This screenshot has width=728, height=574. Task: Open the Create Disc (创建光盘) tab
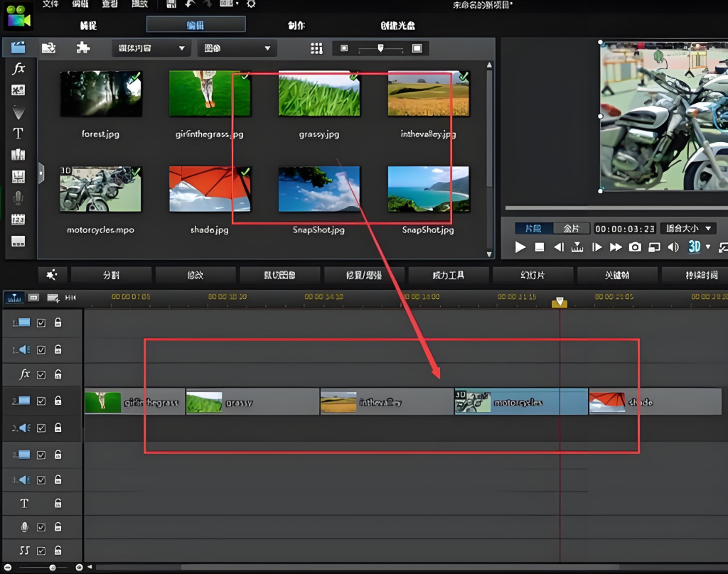click(397, 26)
